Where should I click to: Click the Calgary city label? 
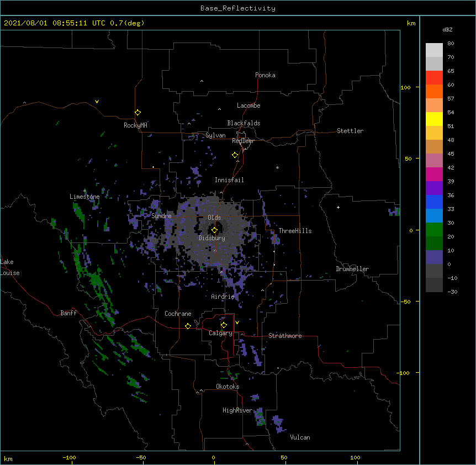tap(221, 333)
